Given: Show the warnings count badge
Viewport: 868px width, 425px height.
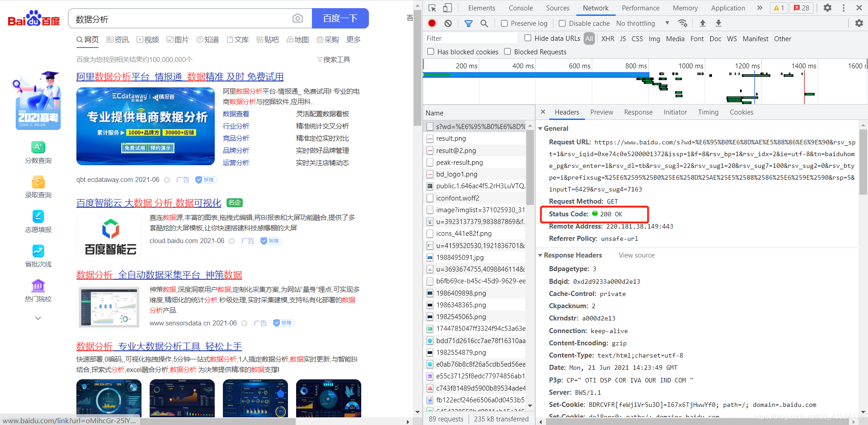Looking at the screenshot, I should (779, 8).
